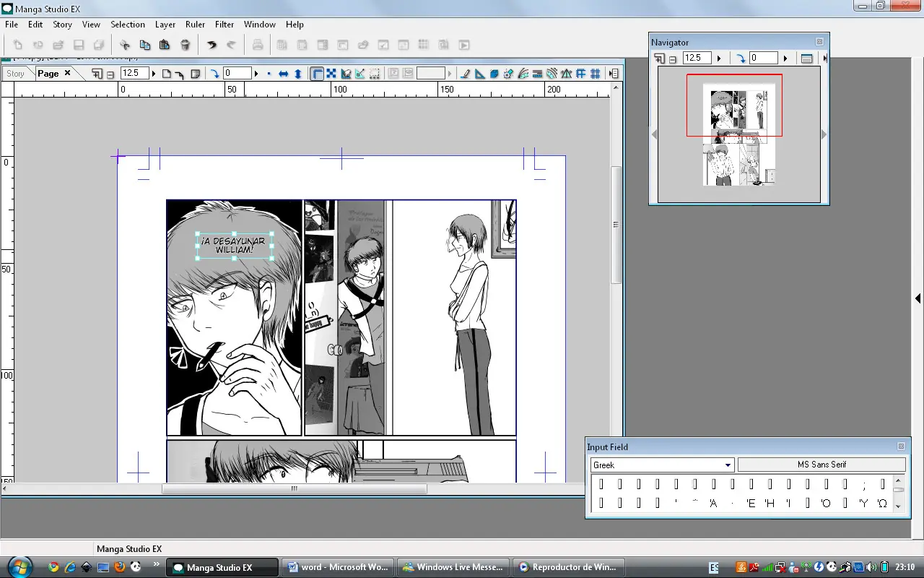This screenshot has height=578, width=924.
Task: Switch to Windows Live Messenger taskbar button
Action: point(453,567)
